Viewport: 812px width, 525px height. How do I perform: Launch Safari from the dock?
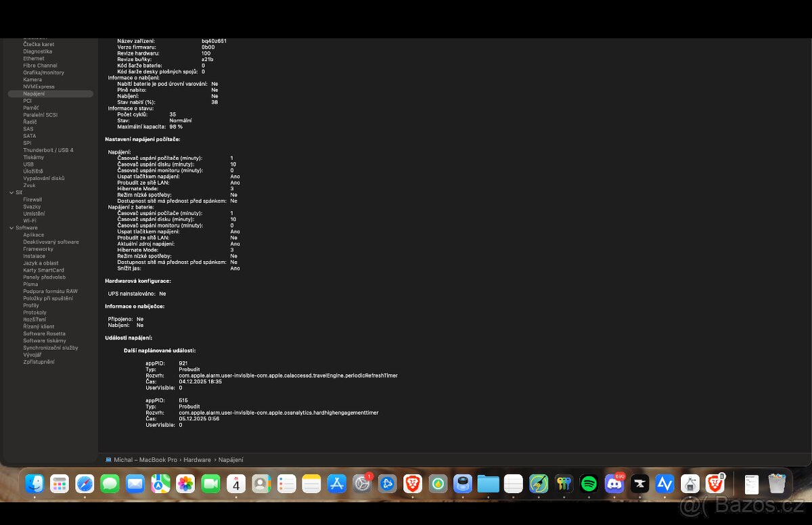85,484
